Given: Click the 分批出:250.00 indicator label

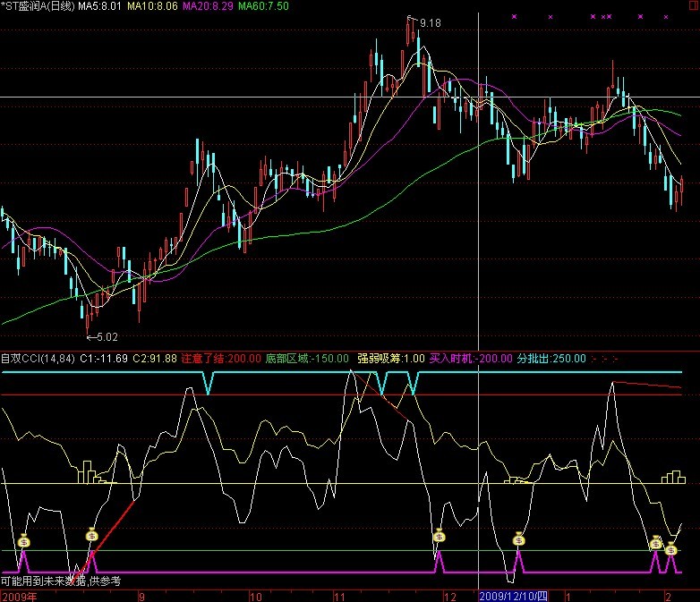Looking at the screenshot, I should [551, 359].
